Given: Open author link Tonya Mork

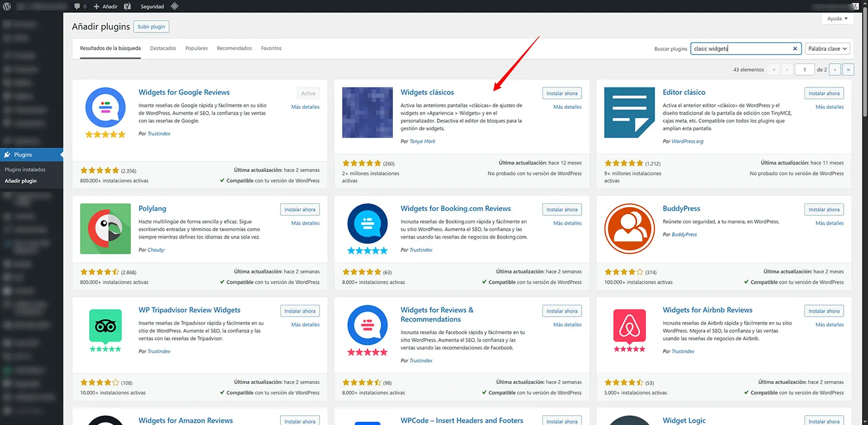Looking at the screenshot, I should (x=422, y=141).
